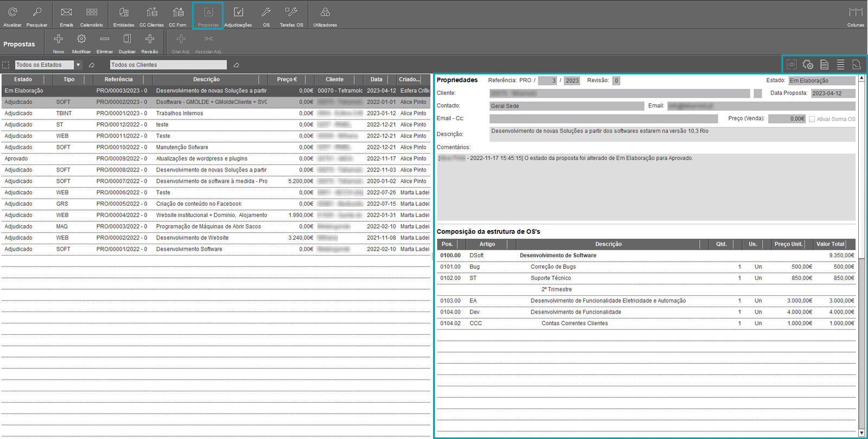The width and height of the screenshot is (868, 439).
Task: Sort the list by the Data column header
Action: point(376,79)
